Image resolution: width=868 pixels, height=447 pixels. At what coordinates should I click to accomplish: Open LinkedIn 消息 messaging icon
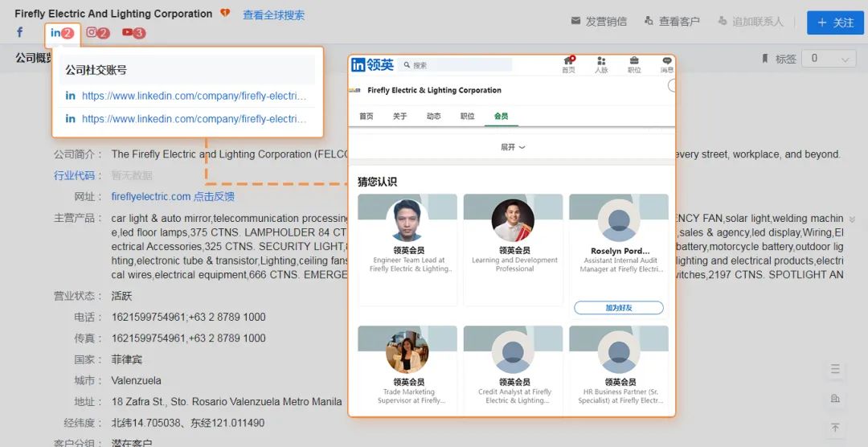(x=666, y=64)
